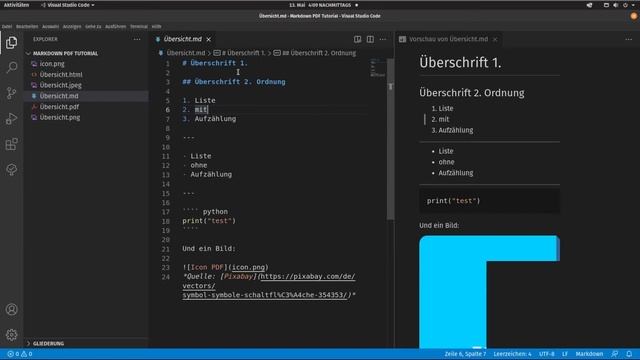Open the Terminal menu
The image size is (640, 360).
coord(139,27)
